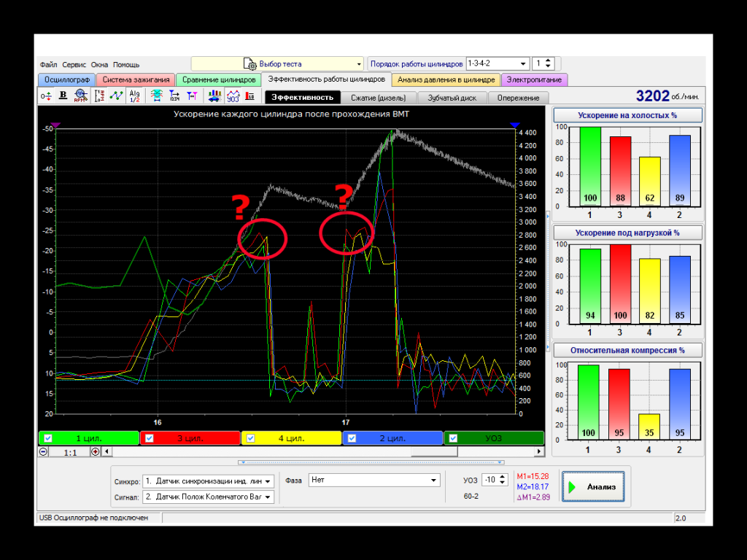The height and width of the screenshot is (560, 747).
Task: Click the '1234' marker sequence icon
Action: click(x=174, y=96)
